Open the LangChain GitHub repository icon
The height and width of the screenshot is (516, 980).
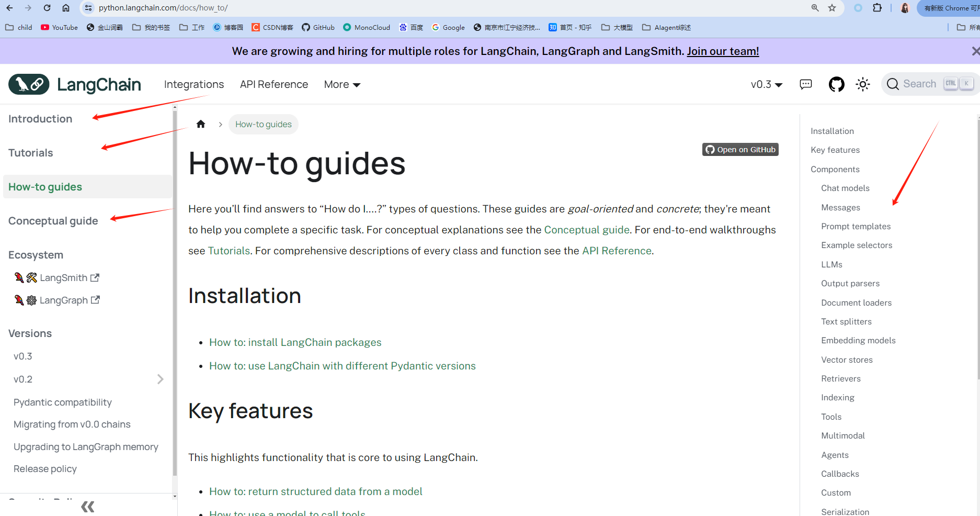click(836, 84)
